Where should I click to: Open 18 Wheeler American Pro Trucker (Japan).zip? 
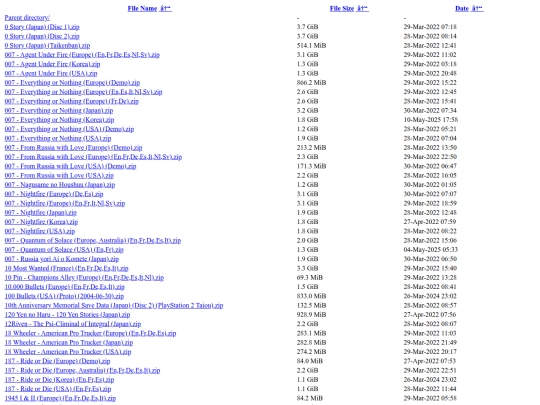point(69,343)
